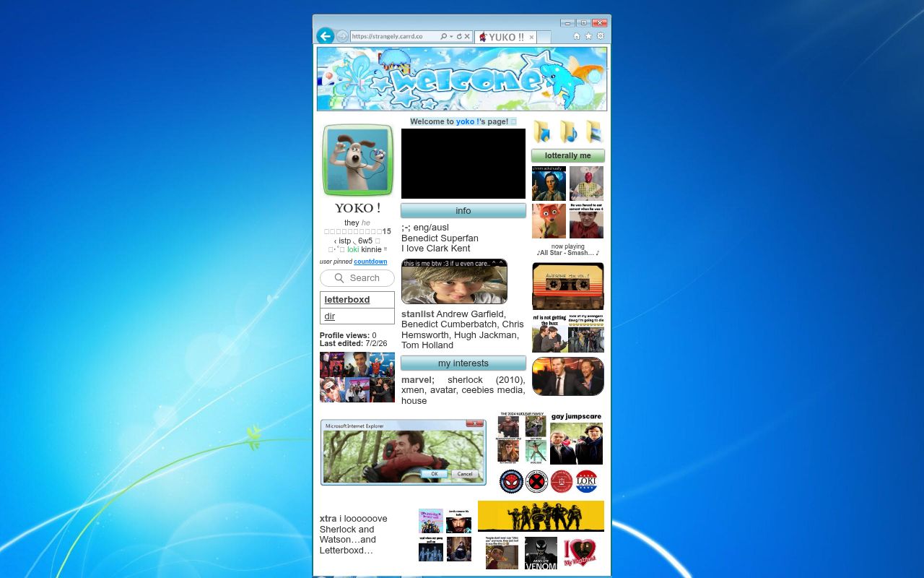Click the greyed-out forward arrow button
Image resolution: width=924 pixels, height=578 pixels.
(x=342, y=36)
